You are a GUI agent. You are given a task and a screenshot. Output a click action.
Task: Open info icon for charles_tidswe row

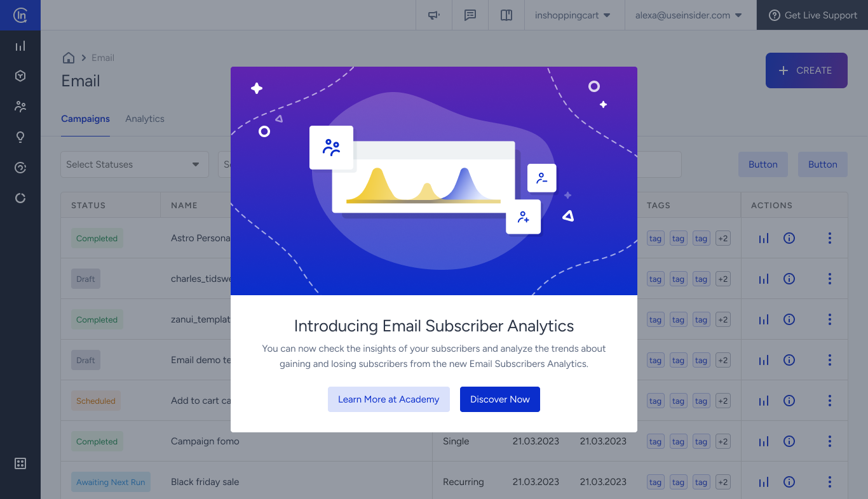pos(789,279)
